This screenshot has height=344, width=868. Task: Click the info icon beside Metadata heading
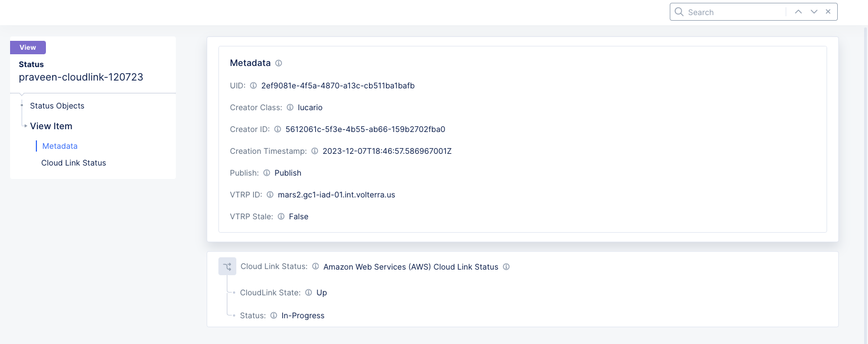(x=278, y=63)
